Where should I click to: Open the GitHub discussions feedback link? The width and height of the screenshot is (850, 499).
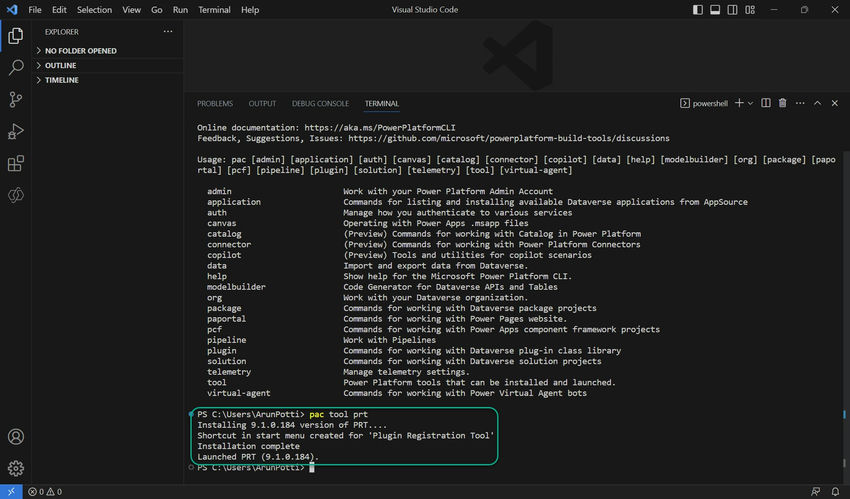coord(509,138)
